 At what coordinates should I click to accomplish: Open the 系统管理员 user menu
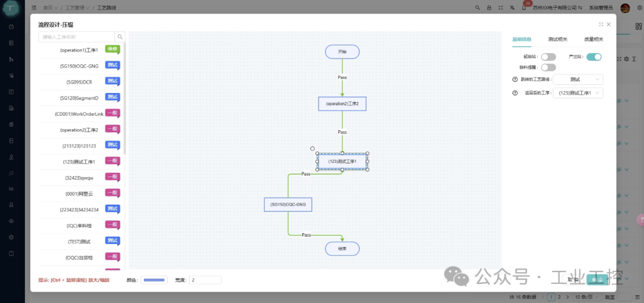[601, 8]
